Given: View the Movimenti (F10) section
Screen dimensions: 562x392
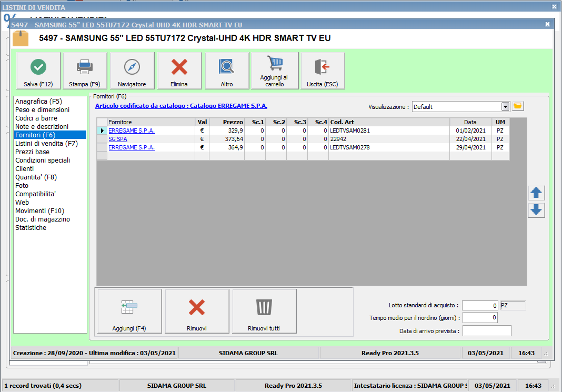Looking at the screenshot, I should (x=40, y=210).
